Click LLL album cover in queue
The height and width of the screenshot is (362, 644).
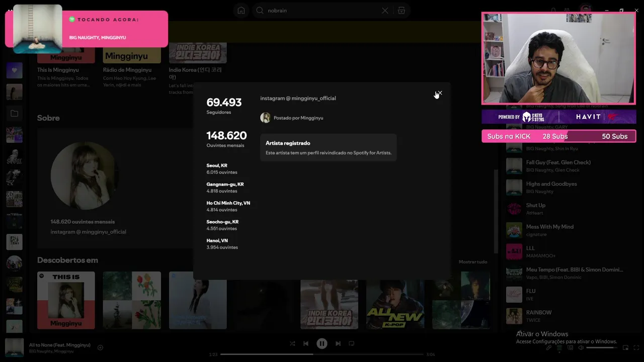click(x=514, y=252)
